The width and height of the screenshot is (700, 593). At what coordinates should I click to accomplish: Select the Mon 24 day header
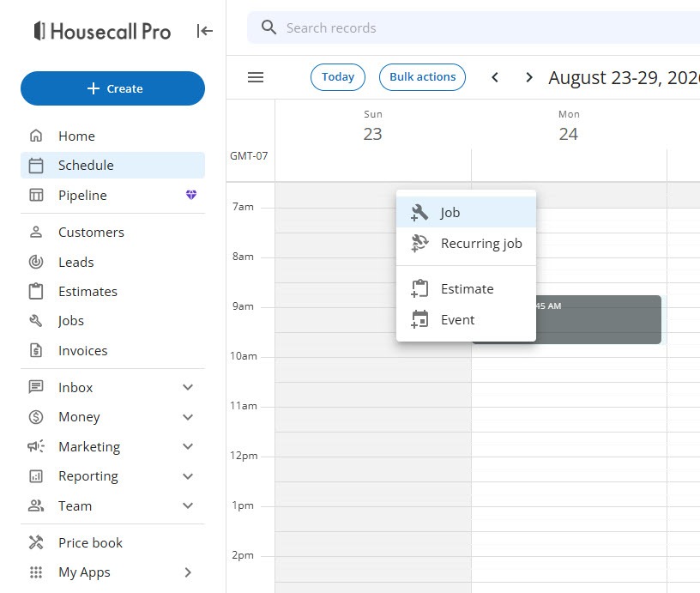coord(569,125)
